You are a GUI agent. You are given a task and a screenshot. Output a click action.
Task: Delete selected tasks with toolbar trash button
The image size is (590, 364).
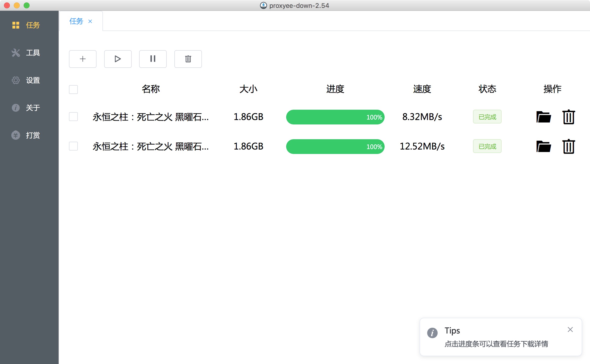tap(188, 59)
